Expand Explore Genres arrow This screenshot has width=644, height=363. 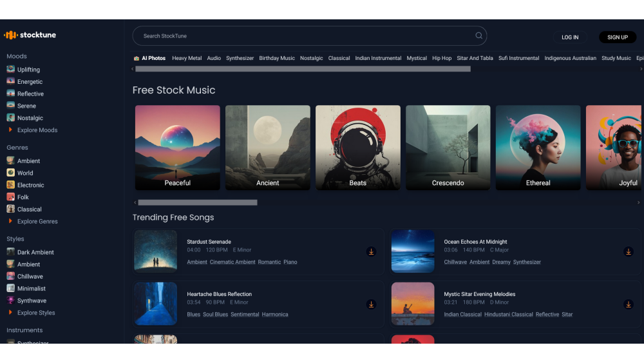10,221
